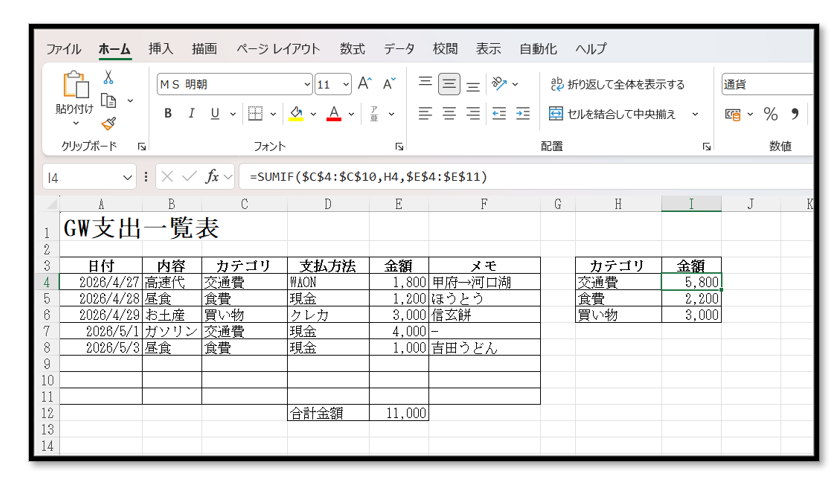Toggle bold formatting
The width and height of the screenshot is (832, 479).
[x=168, y=114]
